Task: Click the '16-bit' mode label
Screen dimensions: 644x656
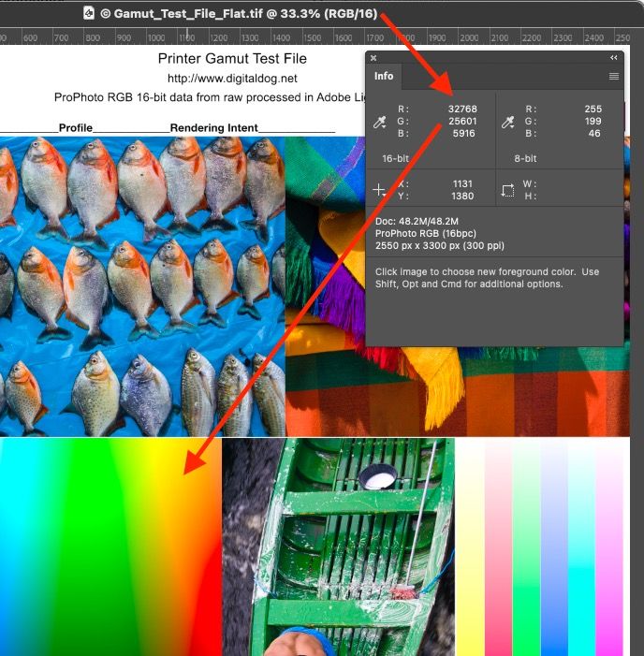Action: point(395,158)
